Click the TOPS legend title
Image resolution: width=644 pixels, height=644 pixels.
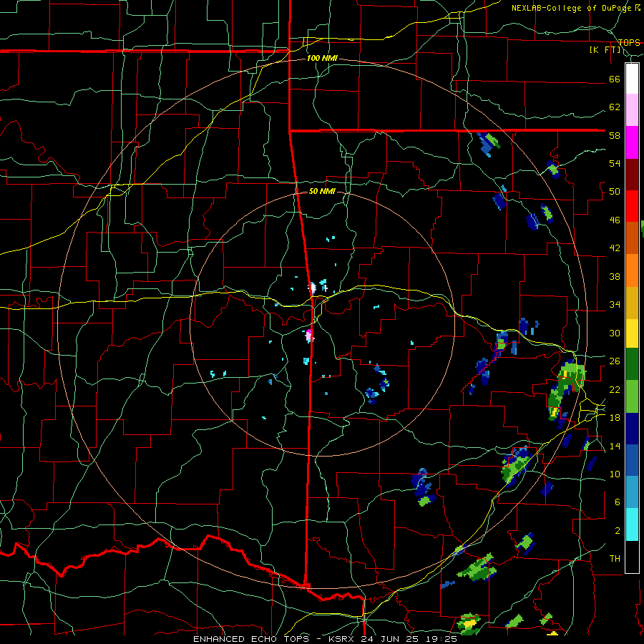point(629,43)
